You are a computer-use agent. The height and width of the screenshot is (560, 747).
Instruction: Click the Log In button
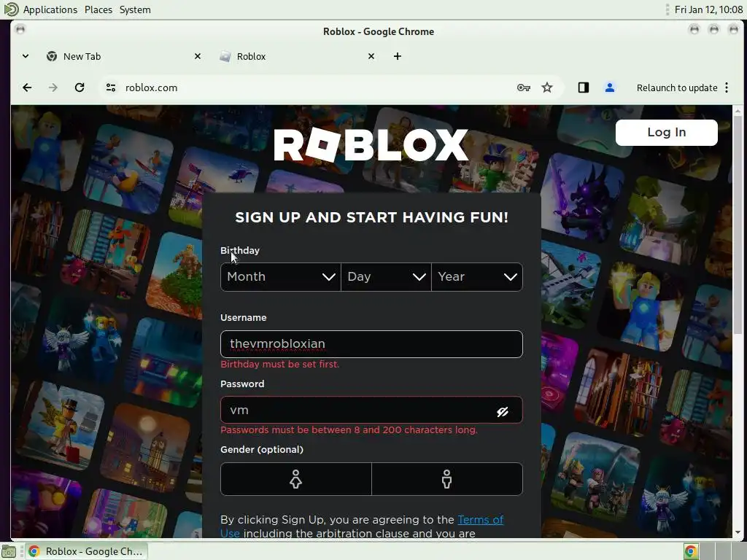[667, 133]
